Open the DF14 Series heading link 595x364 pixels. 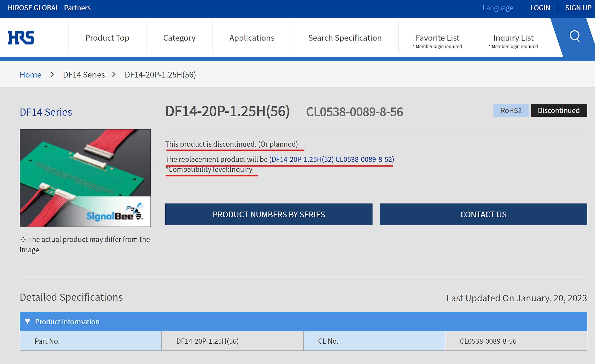point(46,112)
